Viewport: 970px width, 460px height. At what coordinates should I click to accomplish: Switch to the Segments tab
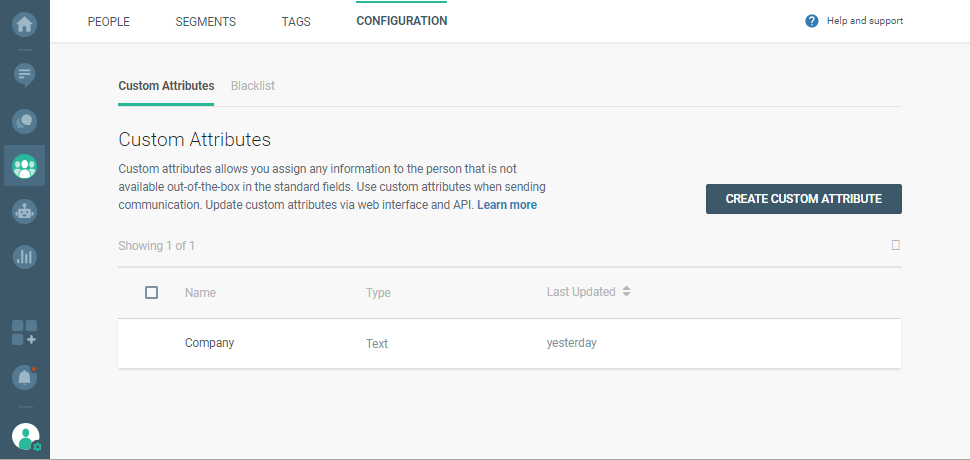205,21
